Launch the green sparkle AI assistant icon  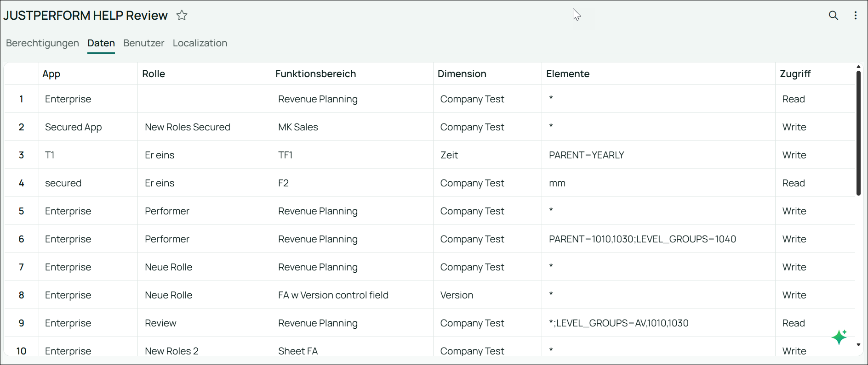point(839,337)
